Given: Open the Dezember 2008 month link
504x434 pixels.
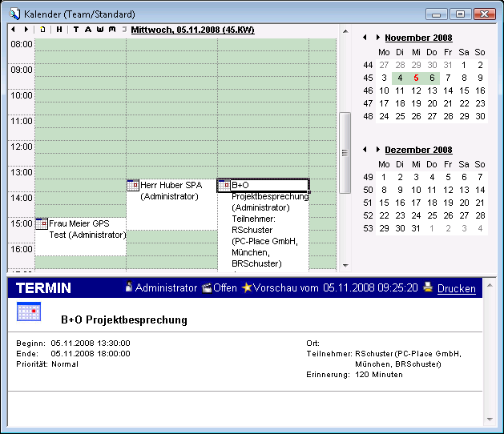Looking at the screenshot, I should click(418, 150).
